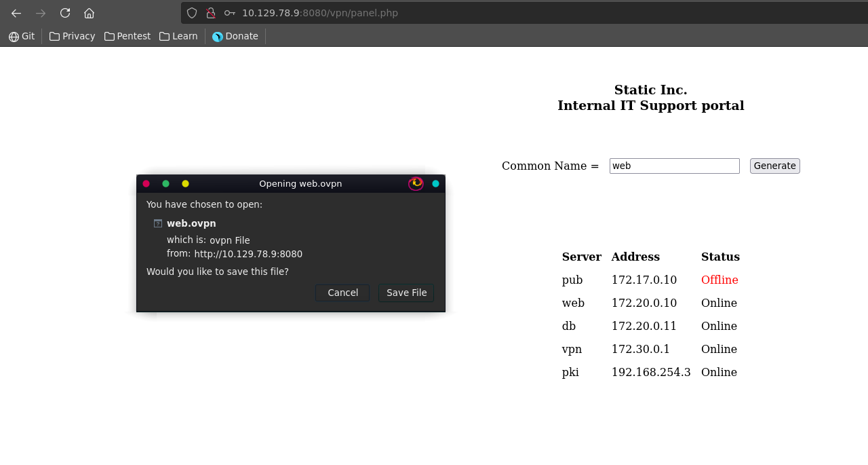The height and width of the screenshot is (465, 868).
Task: Open the tracking protection shield icon
Action: tap(192, 13)
